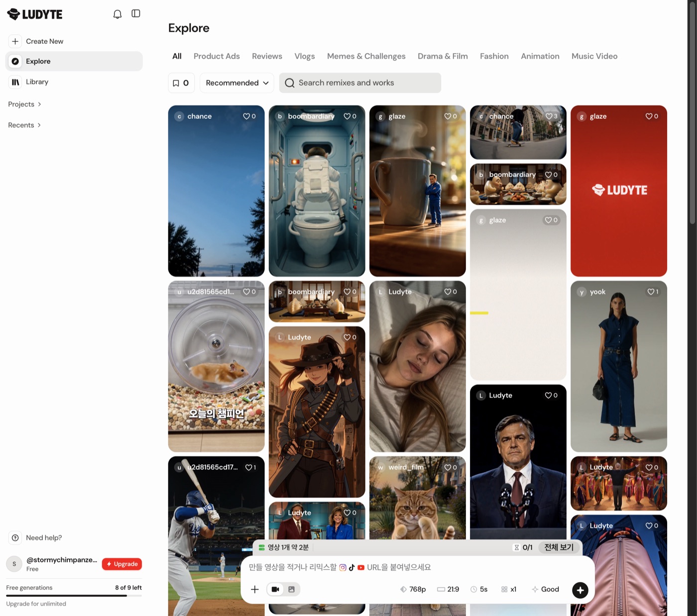Click the 전체 보기 button

coord(559,547)
